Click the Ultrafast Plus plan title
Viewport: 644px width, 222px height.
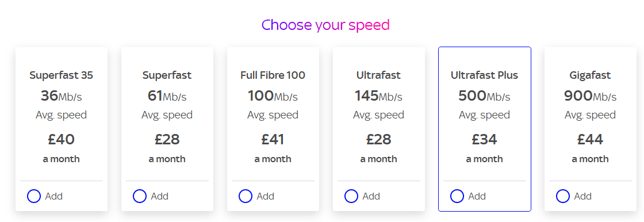click(484, 75)
